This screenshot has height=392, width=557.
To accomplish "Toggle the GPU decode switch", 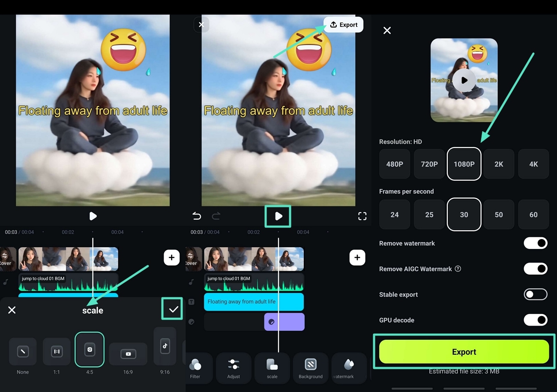I will pos(536,320).
